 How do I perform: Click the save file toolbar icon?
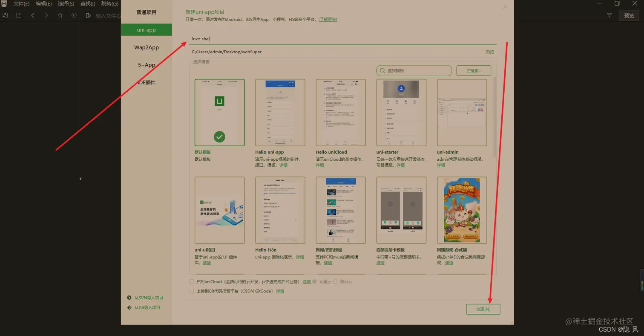19,15
